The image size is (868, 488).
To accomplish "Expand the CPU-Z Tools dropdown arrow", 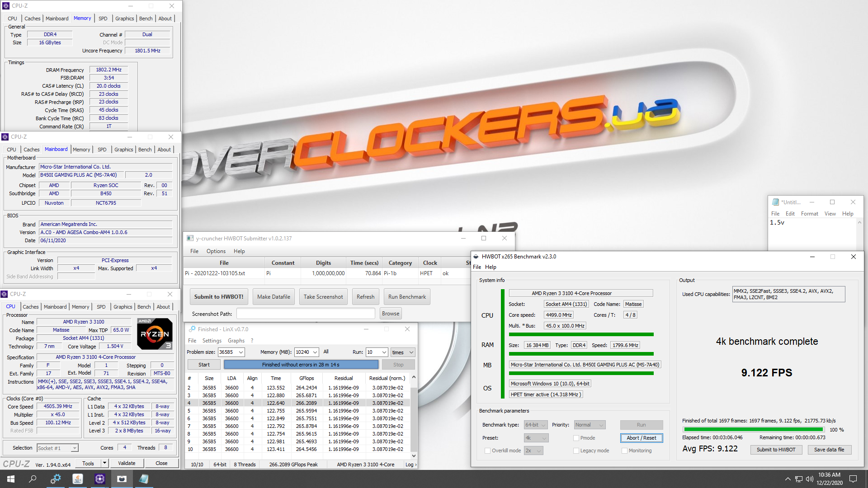I will click(104, 463).
